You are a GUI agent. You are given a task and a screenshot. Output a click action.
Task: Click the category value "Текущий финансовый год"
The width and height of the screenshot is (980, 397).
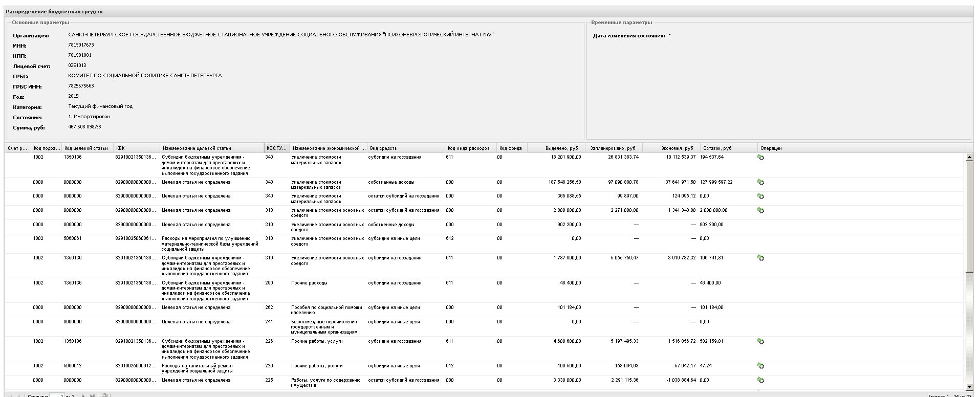100,106
